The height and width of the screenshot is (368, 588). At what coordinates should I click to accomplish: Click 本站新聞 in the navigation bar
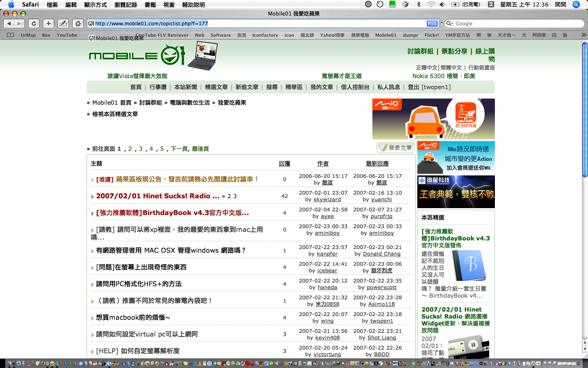(x=186, y=87)
